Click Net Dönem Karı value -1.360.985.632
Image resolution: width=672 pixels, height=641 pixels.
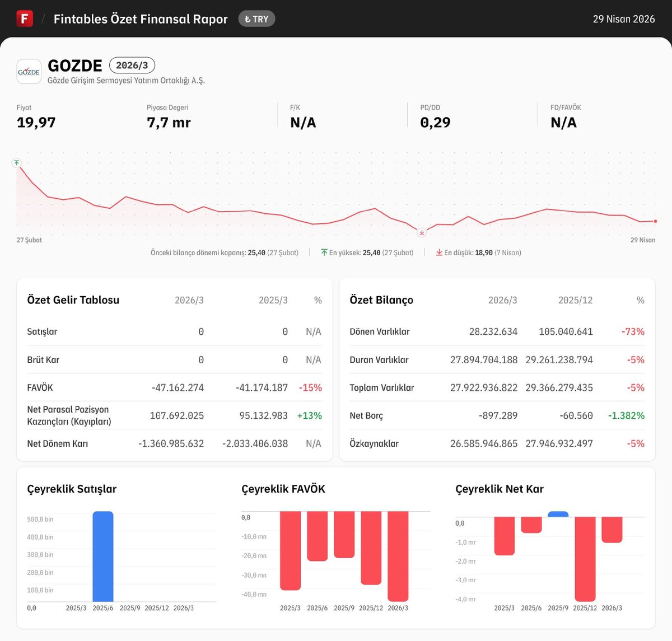[171, 444]
